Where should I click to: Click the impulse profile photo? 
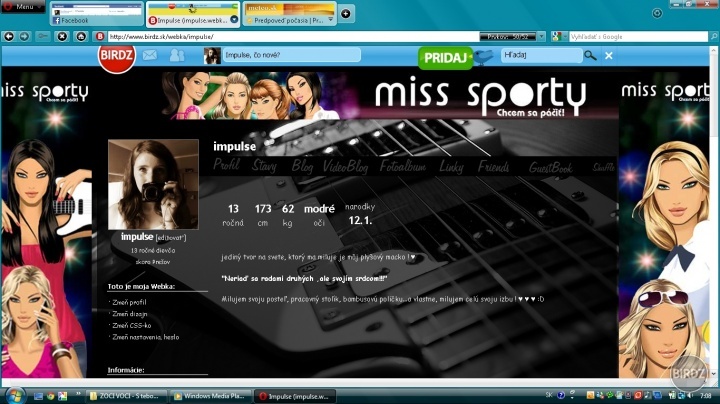point(153,184)
